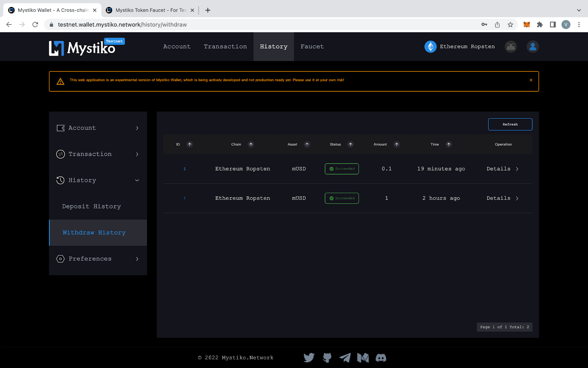The image size is (588, 368).
Task: Click the site lock security icon
Action: [51, 25]
